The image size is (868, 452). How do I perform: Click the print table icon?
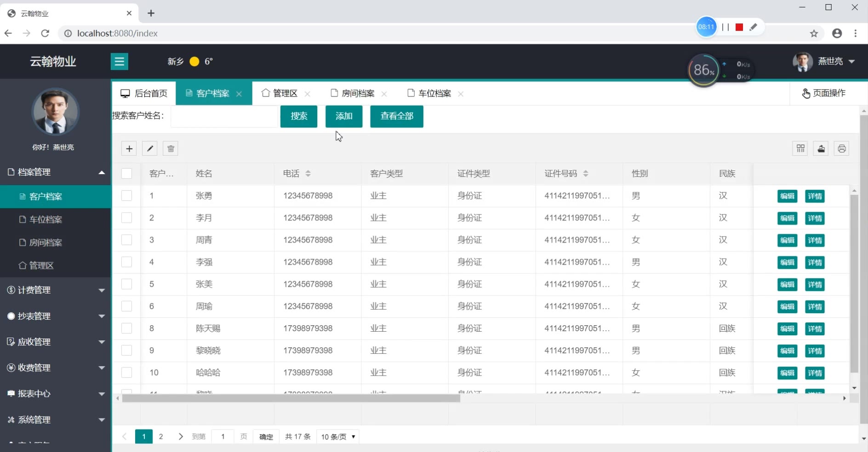pyautogui.click(x=841, y=149)
